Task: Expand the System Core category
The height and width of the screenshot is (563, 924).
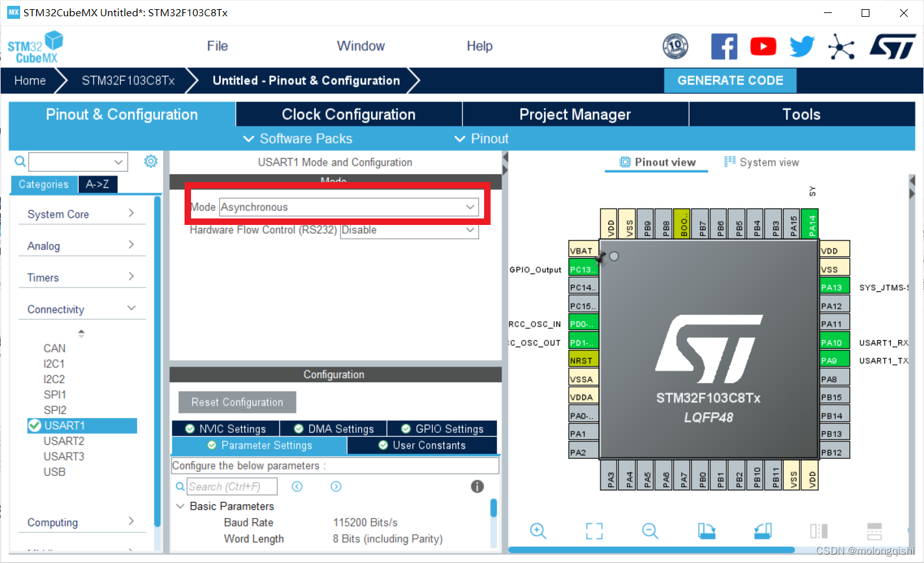Action: click(81, 214)
